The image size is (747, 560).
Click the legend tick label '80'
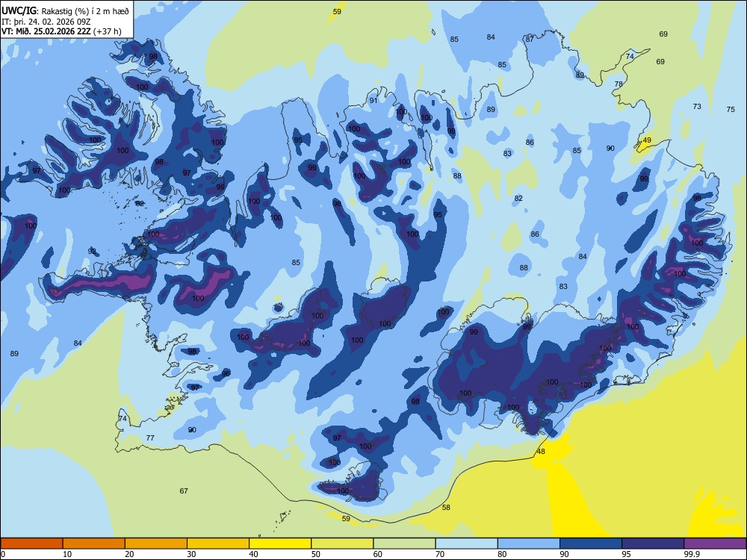point(502,554)
